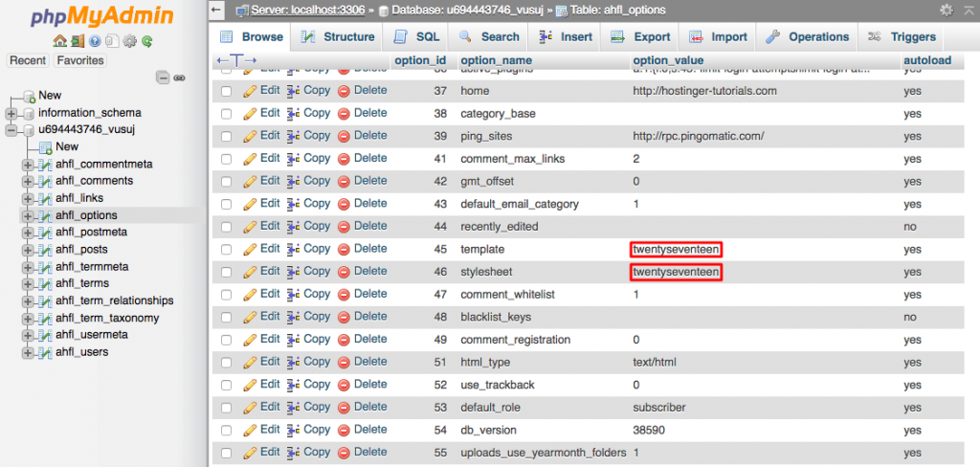This screenshot has height=467, width=980.
Task: Click the link with main panel icon
Action: [x=178, y=78]
